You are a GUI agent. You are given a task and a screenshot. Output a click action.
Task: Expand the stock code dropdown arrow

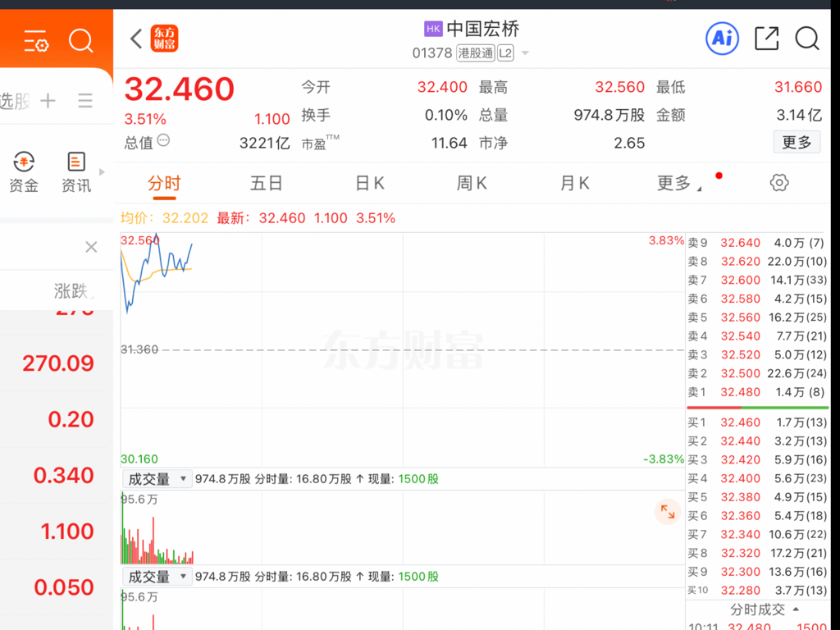point(525,53)
